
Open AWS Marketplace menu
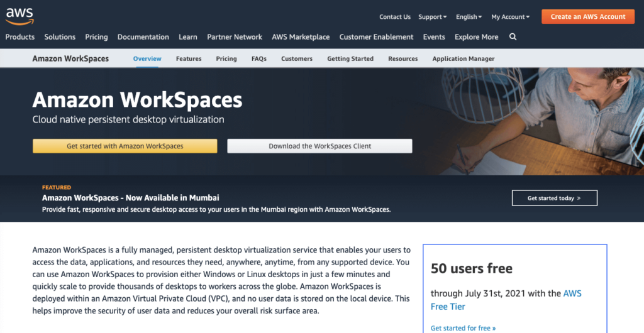(301, 37)
